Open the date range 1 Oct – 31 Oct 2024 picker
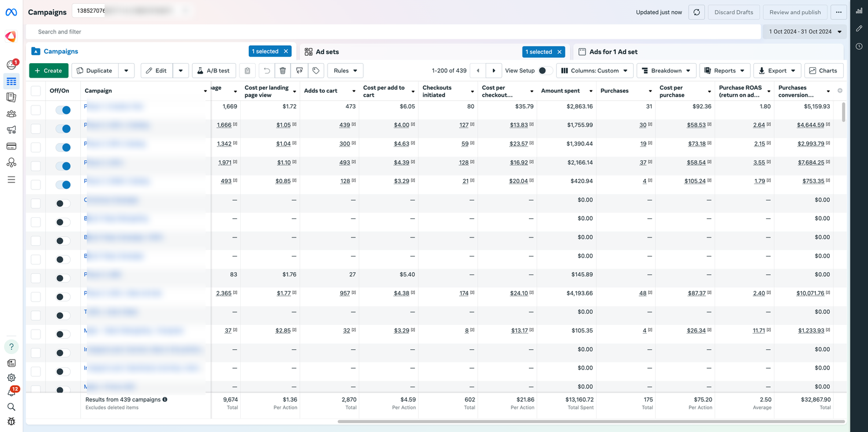868x432 pixels. coord(805,32)
